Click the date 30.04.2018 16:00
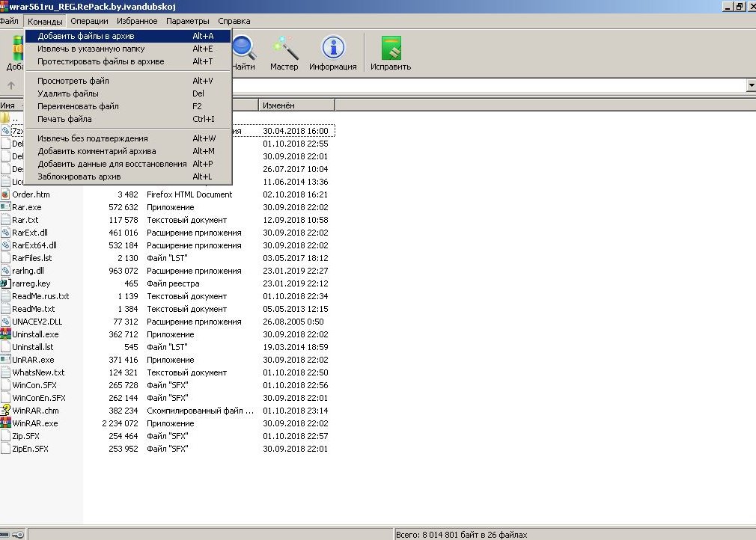Viewport: 756px width, 540px height. point(296,131)
